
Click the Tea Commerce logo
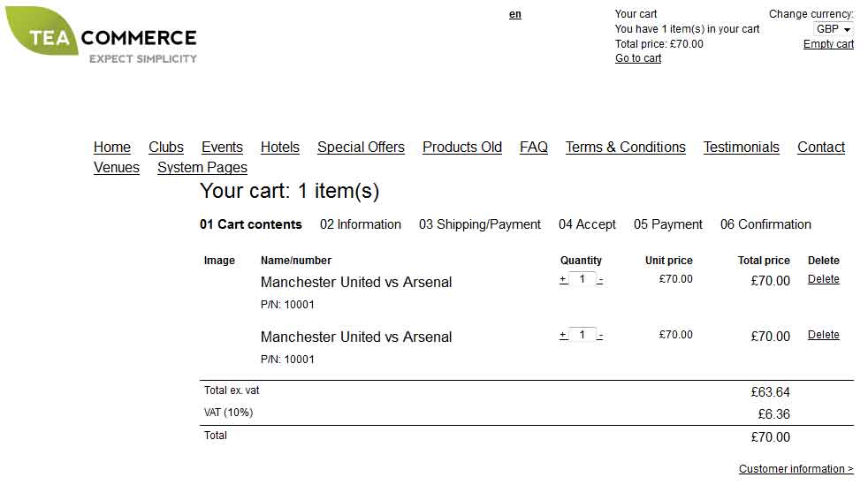[101, 36]
